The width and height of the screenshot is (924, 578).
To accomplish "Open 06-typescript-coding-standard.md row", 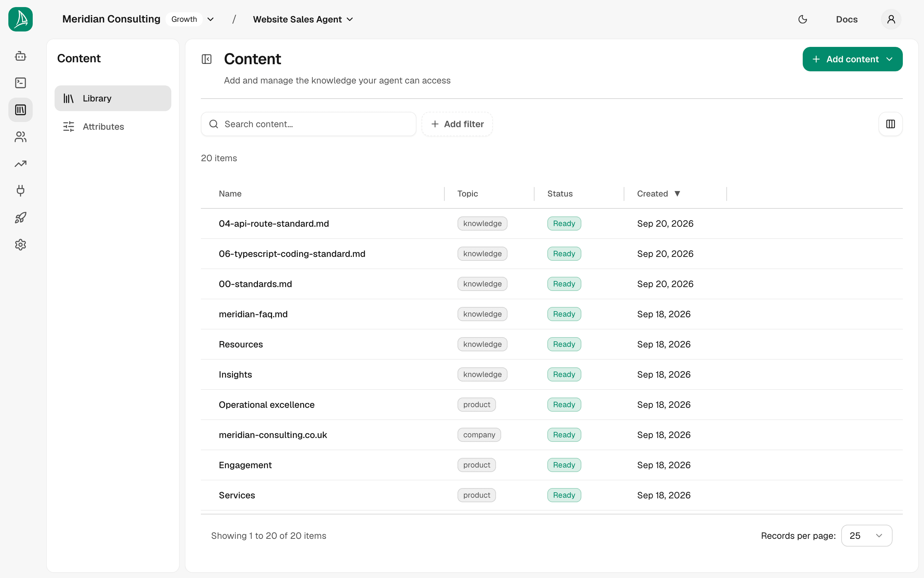I will click(x=552, y=254).
